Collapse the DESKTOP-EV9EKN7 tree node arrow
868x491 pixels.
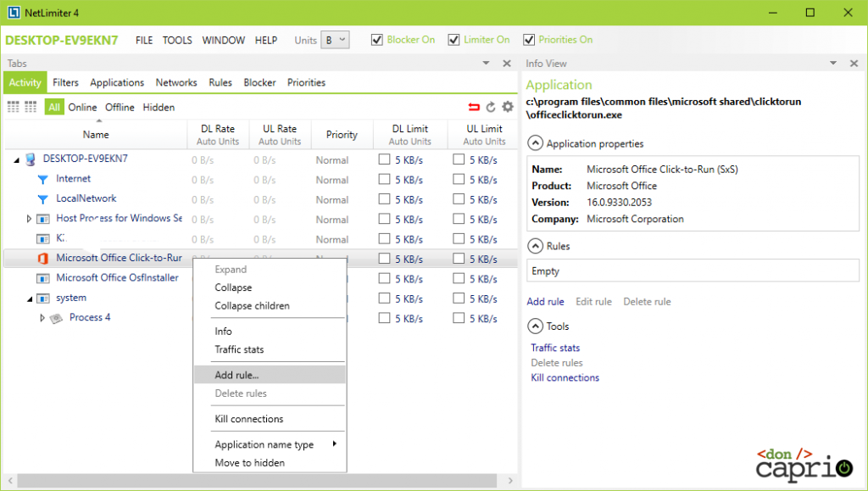(x=17, y=160)
